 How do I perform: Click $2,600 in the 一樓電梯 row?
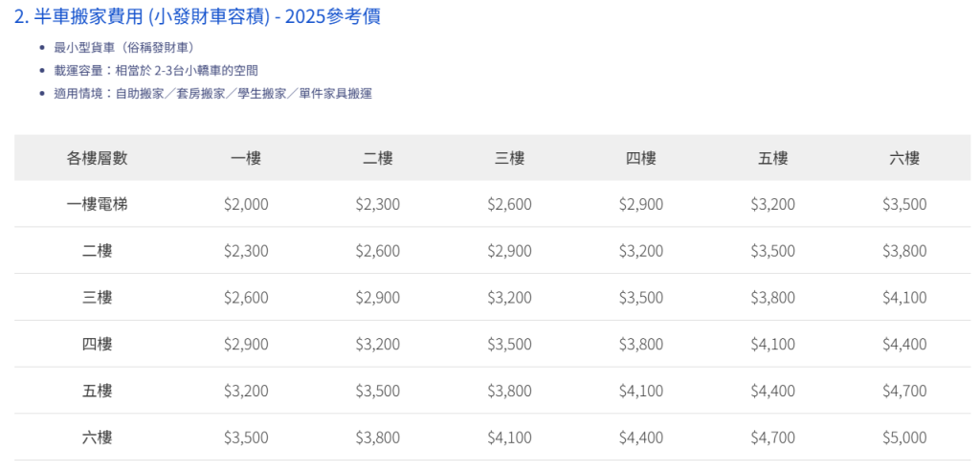(509, 204)
